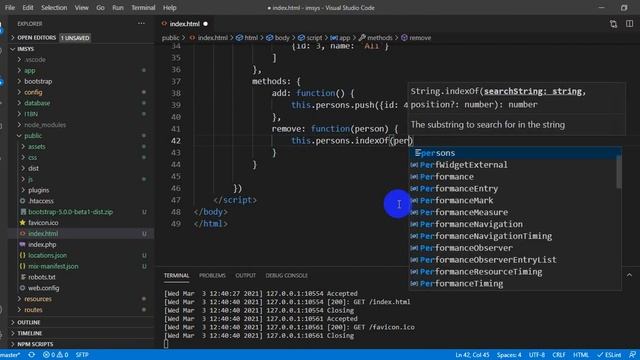Open the View menu

(81, 8)
